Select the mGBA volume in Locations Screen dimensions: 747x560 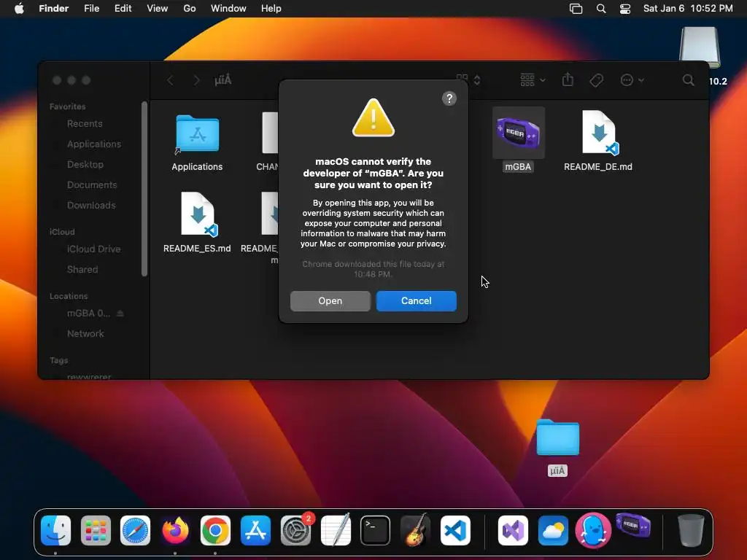pyautogui.click(x=88, y=314)
